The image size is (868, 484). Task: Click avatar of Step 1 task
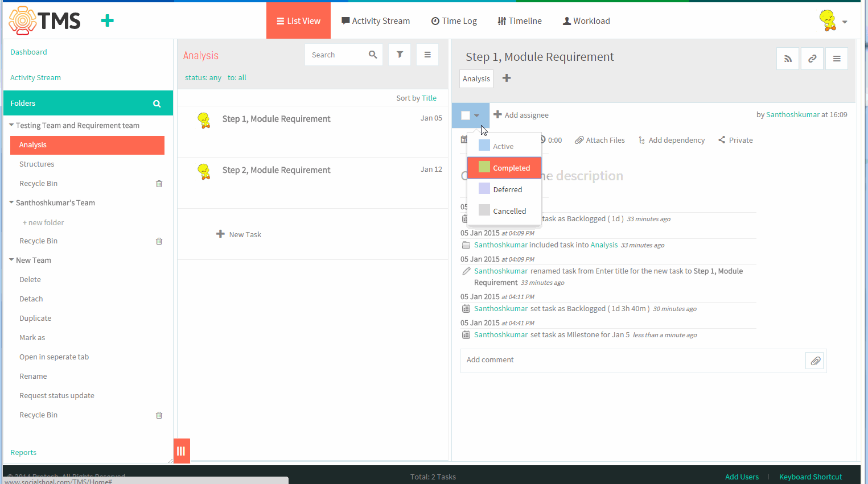pyautogui.click(x=204, y=120)
